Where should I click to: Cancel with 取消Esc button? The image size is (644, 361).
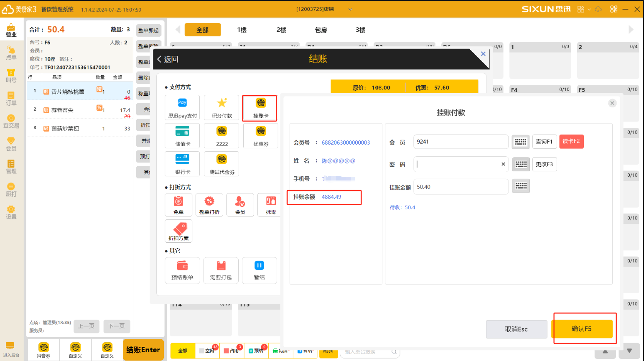click(x=517, y=329)
